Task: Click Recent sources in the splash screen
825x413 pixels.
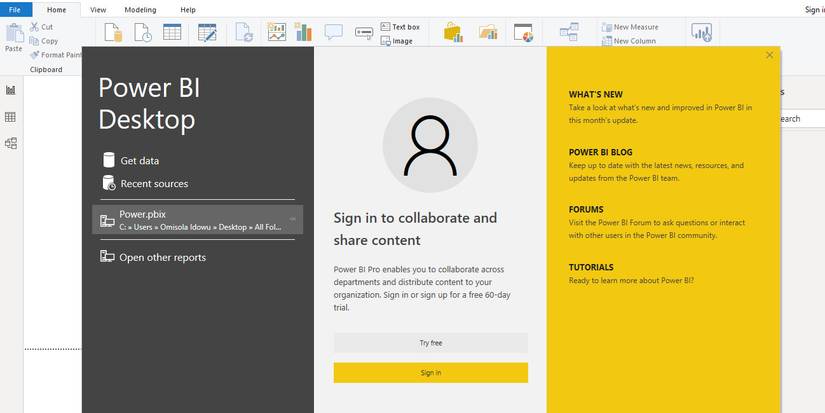Action: point(145,184)
